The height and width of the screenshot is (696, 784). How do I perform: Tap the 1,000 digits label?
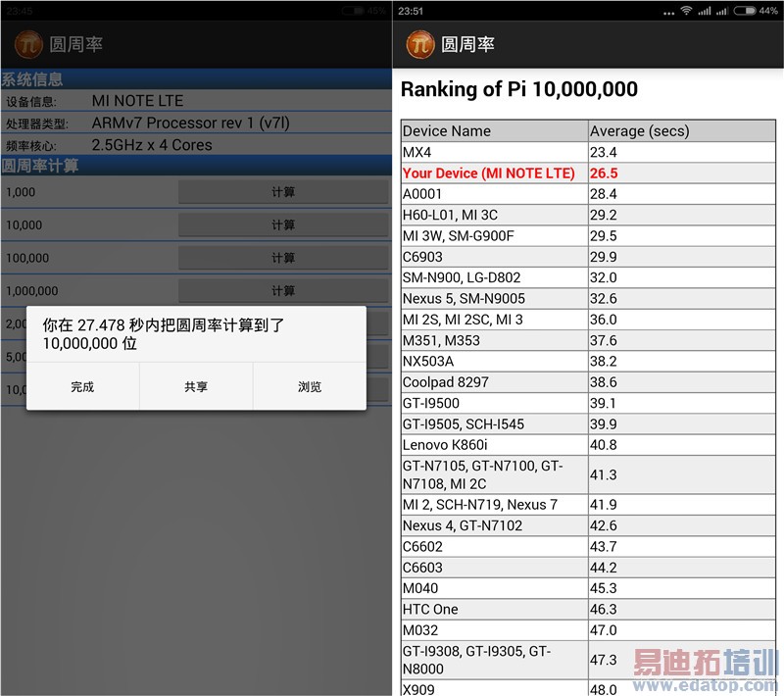point(21,192)
